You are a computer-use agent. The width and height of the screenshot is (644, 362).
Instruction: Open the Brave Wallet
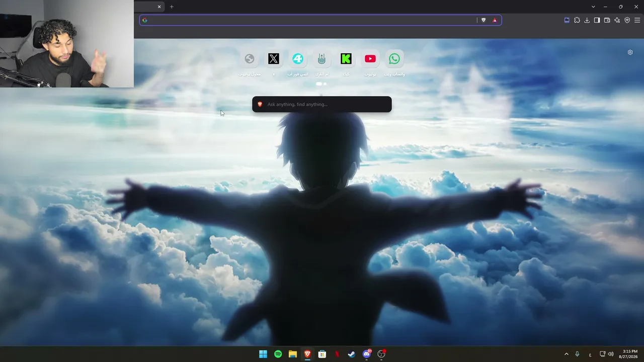(607, 20)
